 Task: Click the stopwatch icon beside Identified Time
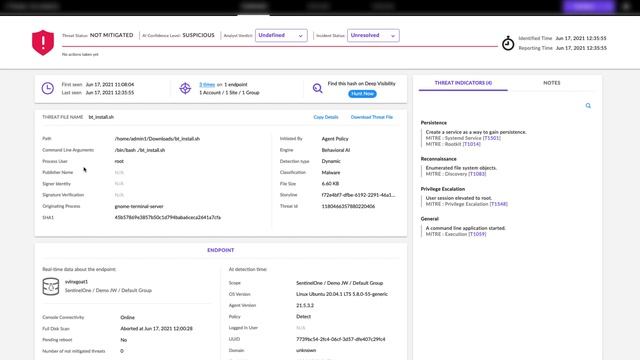click(508, 43)
